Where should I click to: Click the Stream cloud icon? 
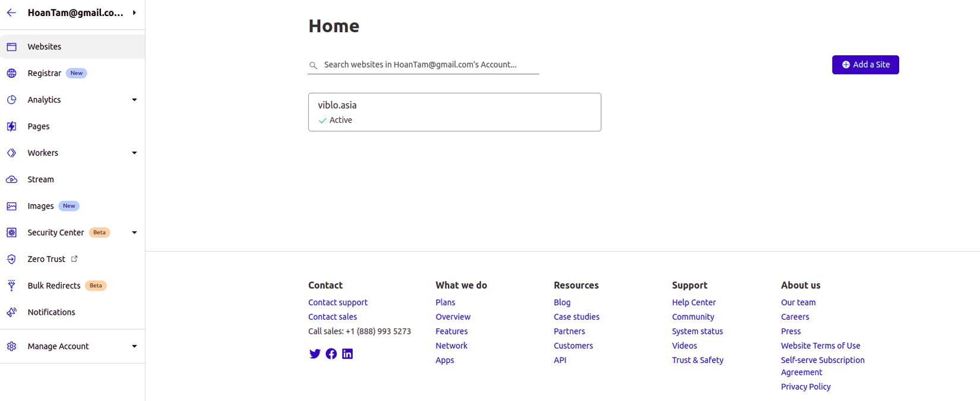point(11,179)
